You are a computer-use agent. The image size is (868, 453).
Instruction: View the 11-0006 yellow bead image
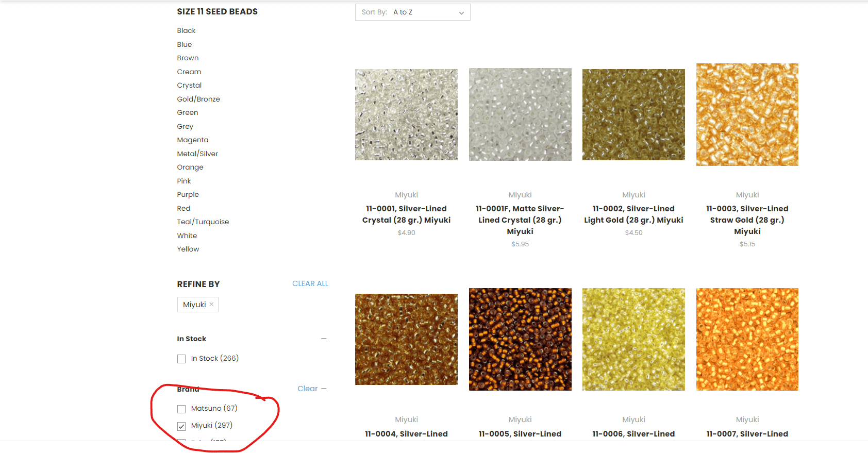[x=633, y=339]
